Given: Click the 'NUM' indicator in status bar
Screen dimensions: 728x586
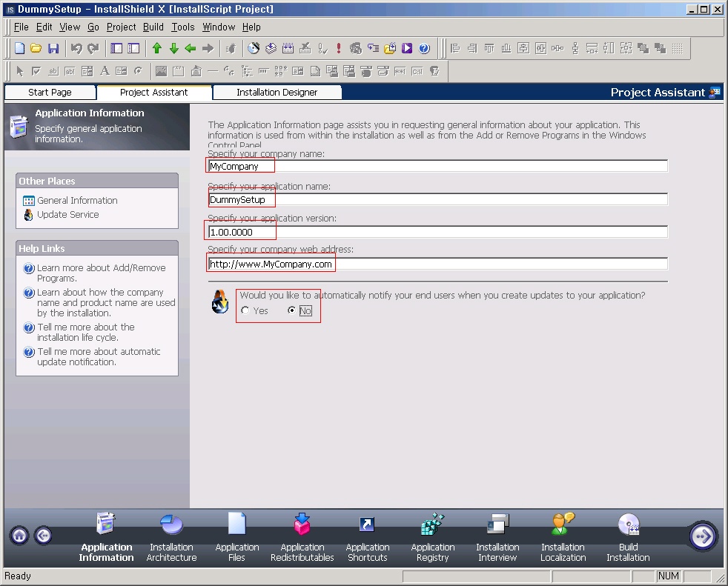Looking at the screenshot, I should point(669,576).
